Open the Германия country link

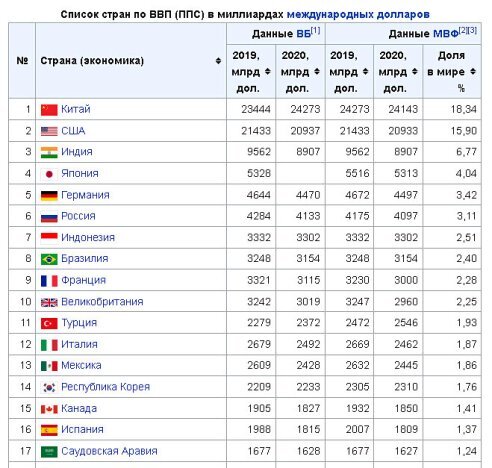coord(85,195)
